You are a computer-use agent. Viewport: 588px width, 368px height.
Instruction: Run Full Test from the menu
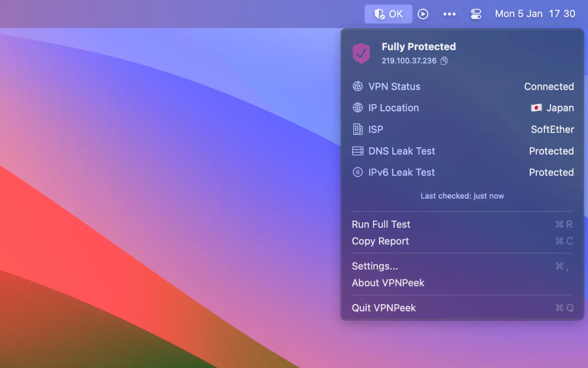tap(381, 224)
